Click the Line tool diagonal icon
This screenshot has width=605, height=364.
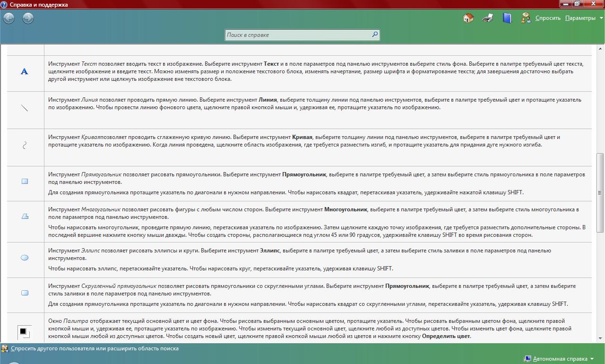point(25,108)
